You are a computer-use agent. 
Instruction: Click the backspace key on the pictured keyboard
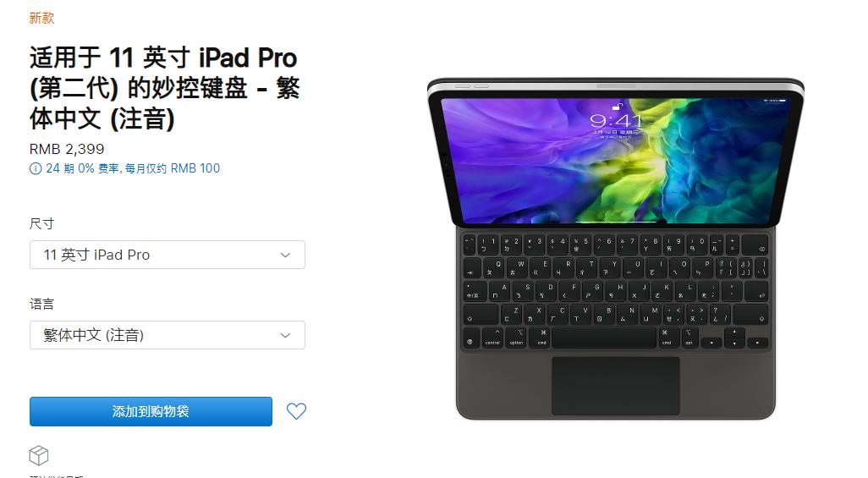(757, 244)
